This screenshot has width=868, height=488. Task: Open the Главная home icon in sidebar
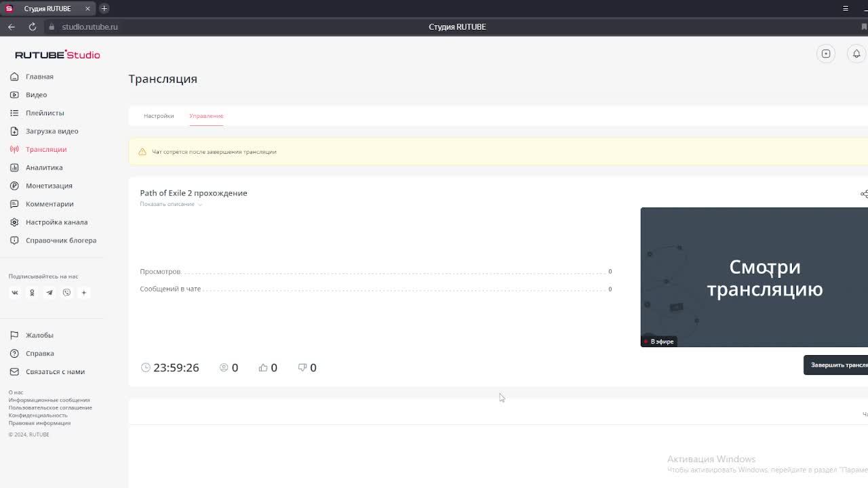pos(14,77)
